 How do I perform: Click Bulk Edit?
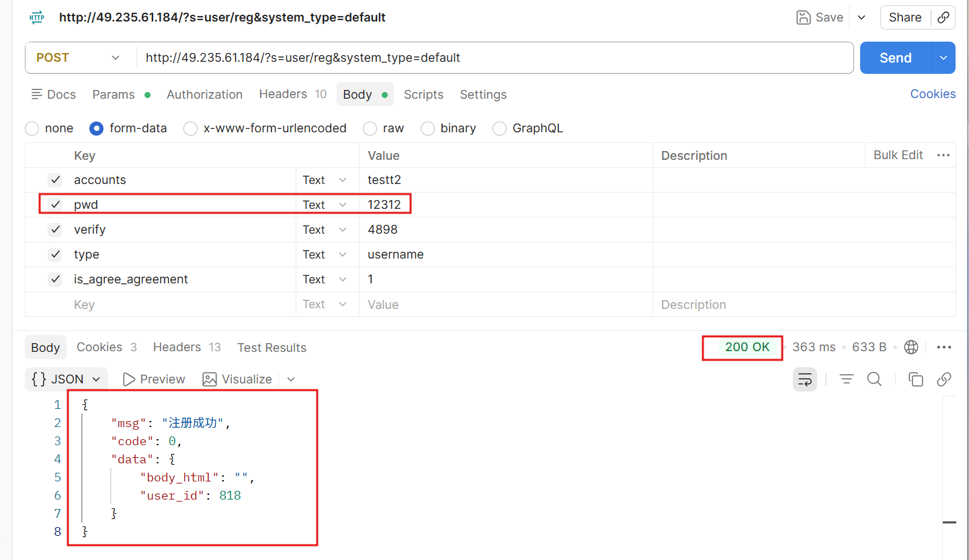tap(898, 155)
